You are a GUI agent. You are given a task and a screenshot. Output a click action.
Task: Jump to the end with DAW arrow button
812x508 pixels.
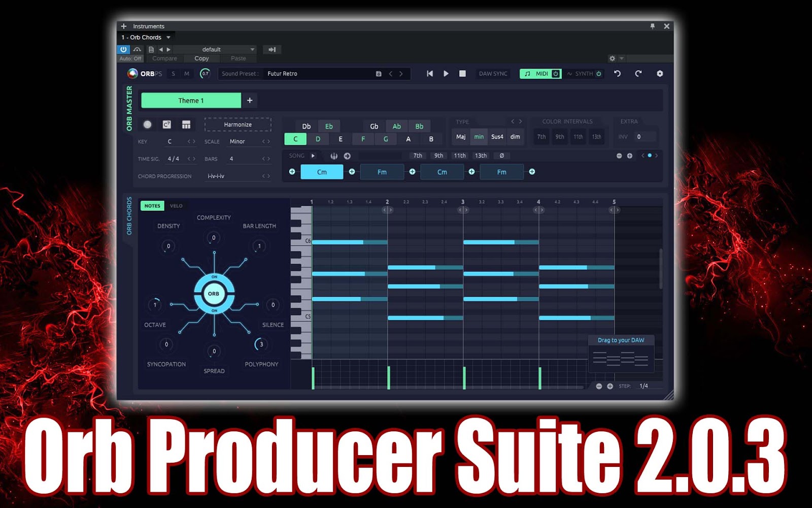click(x=272, y=49)
